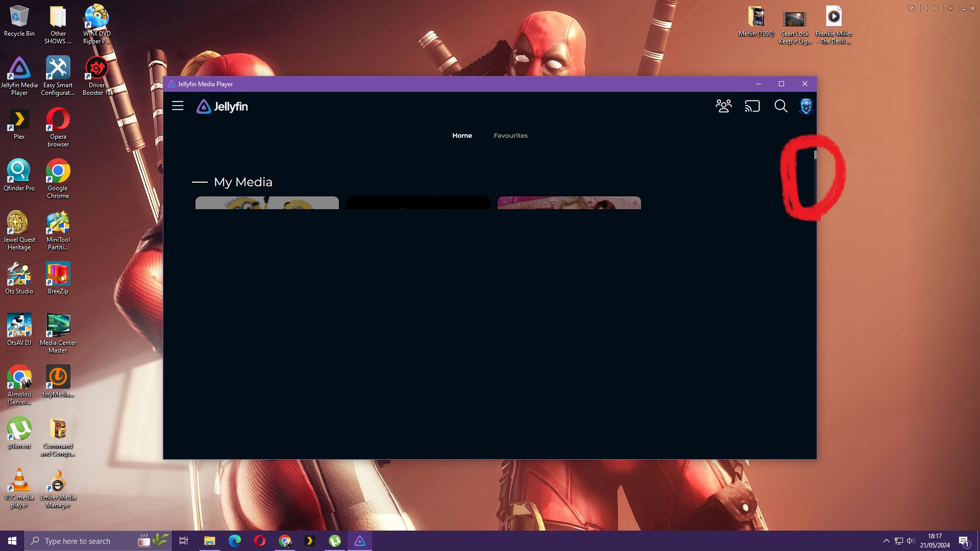Screen dimensions: 980x551
Task: Open the user profile avatar
Action: 805,106
